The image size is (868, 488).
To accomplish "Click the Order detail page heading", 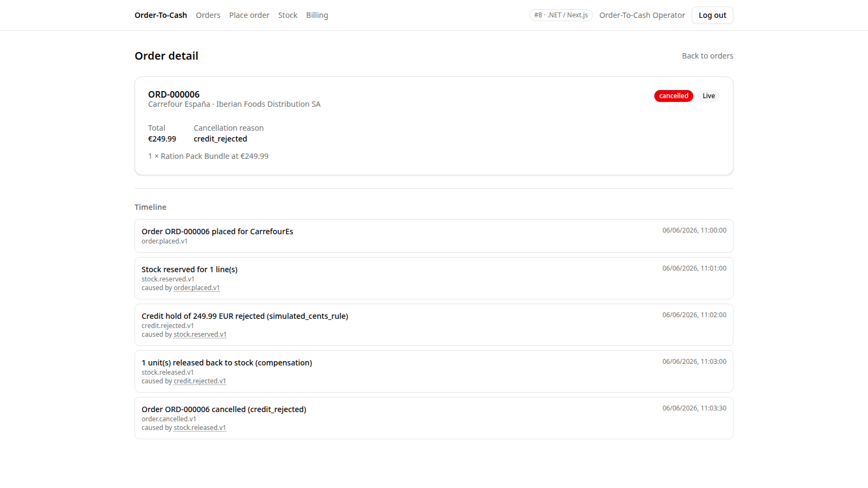I will tap(167, 56).
